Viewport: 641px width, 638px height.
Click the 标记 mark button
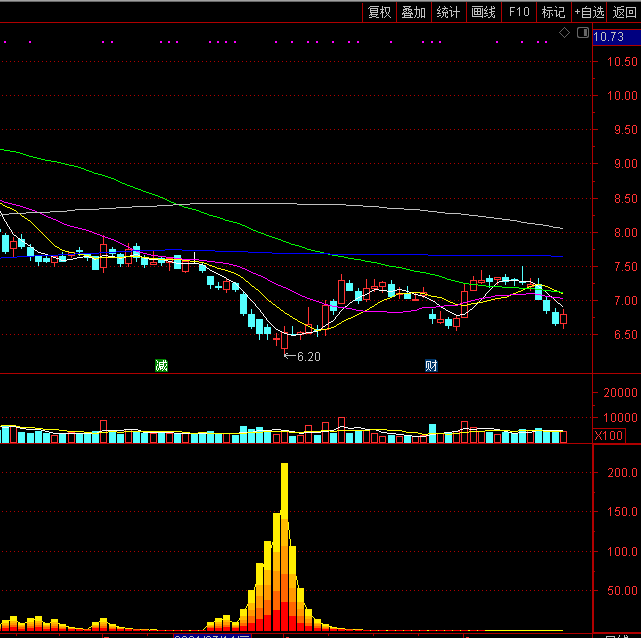[554, 12]
